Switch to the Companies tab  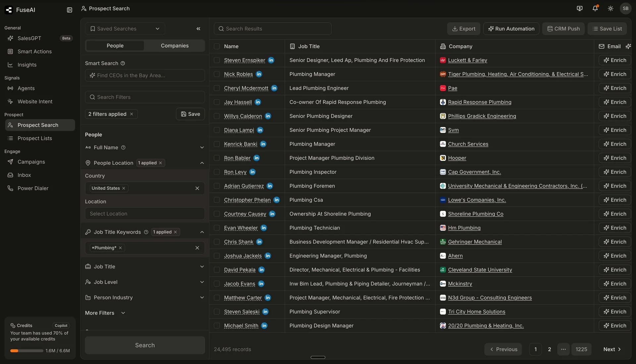click(x=175, y=46)
